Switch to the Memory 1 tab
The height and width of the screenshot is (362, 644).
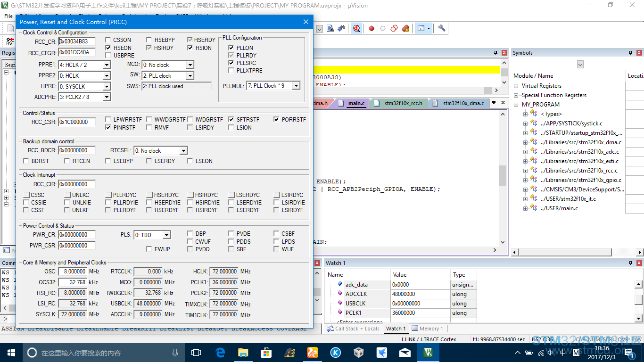(427, 329)
